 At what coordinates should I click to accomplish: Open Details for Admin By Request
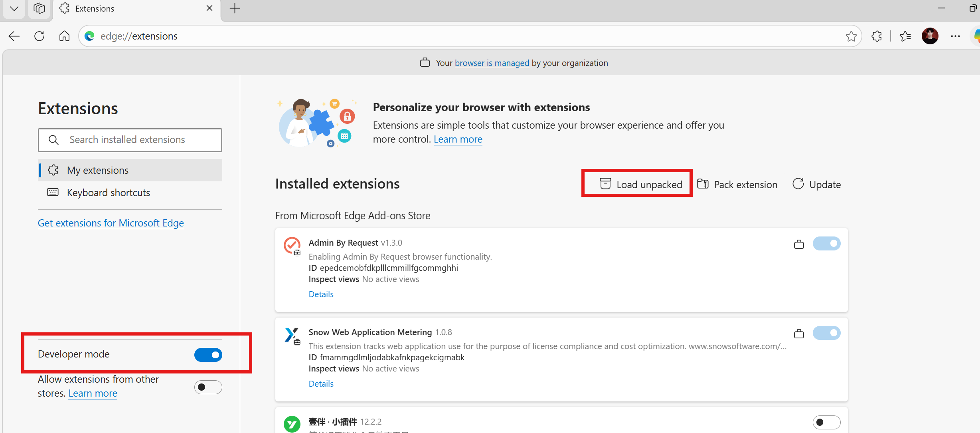tap(321, 294)
